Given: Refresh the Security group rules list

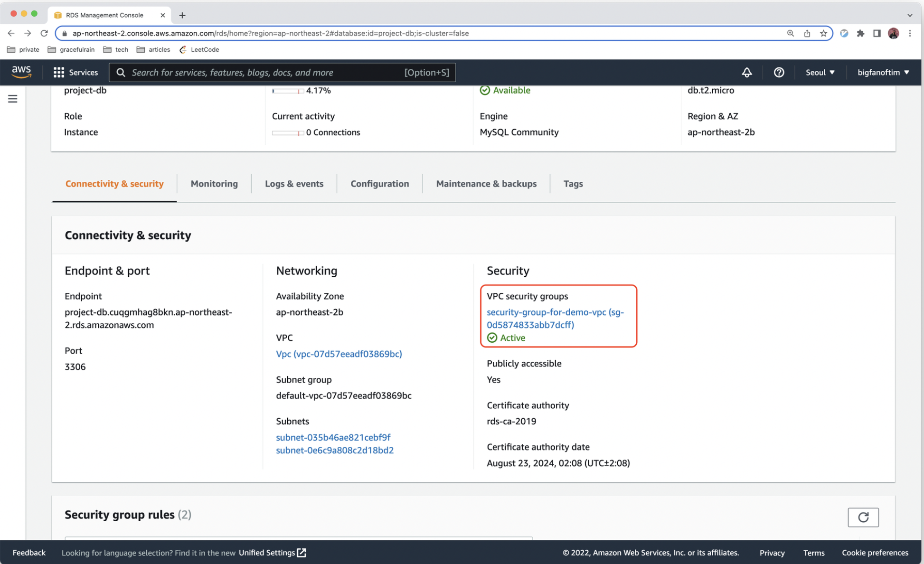Looking at the screenshot, I should [863, 517].
